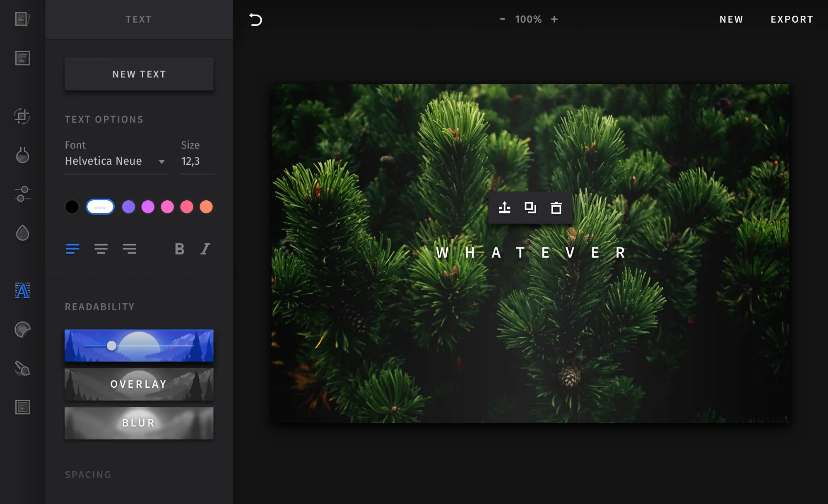Pick the purple color swatch
The height and width of the screenshot is (504, 828).
tap(129, 206)
